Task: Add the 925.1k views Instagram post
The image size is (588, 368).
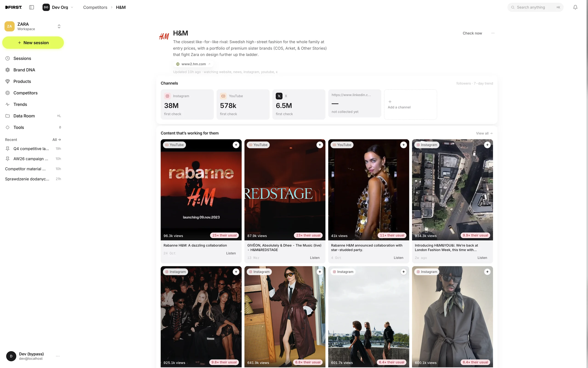Action: tap(236, 272)
